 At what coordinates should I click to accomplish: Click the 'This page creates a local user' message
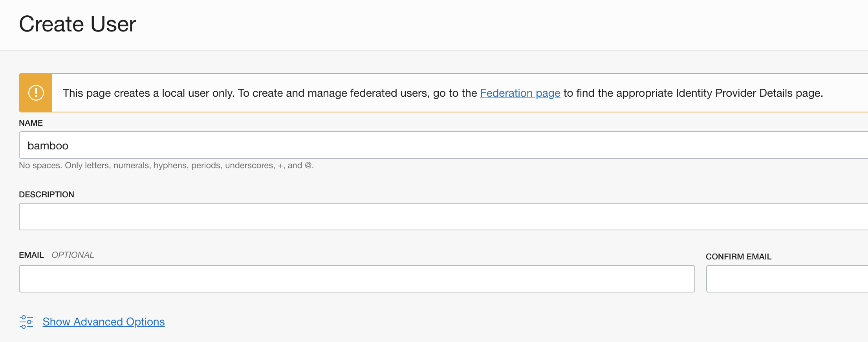(443, 93)
